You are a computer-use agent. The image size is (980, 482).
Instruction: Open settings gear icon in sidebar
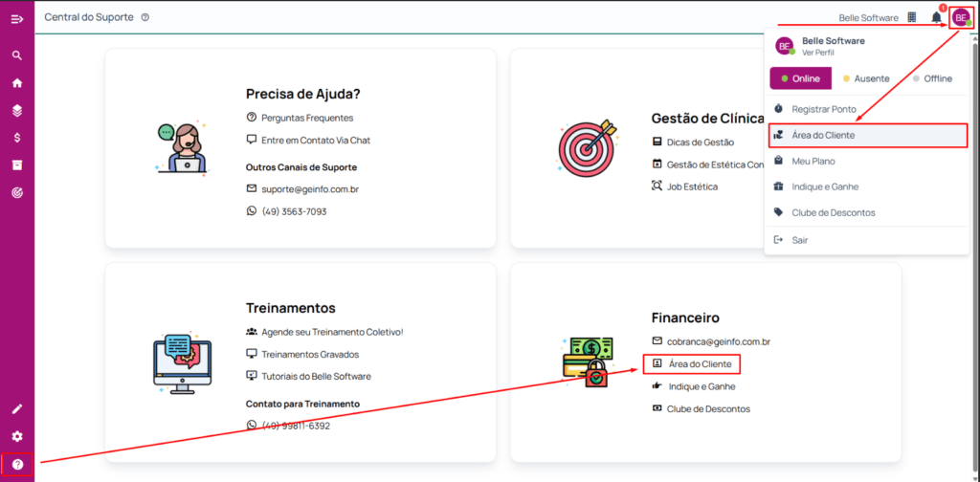point(17,437)
